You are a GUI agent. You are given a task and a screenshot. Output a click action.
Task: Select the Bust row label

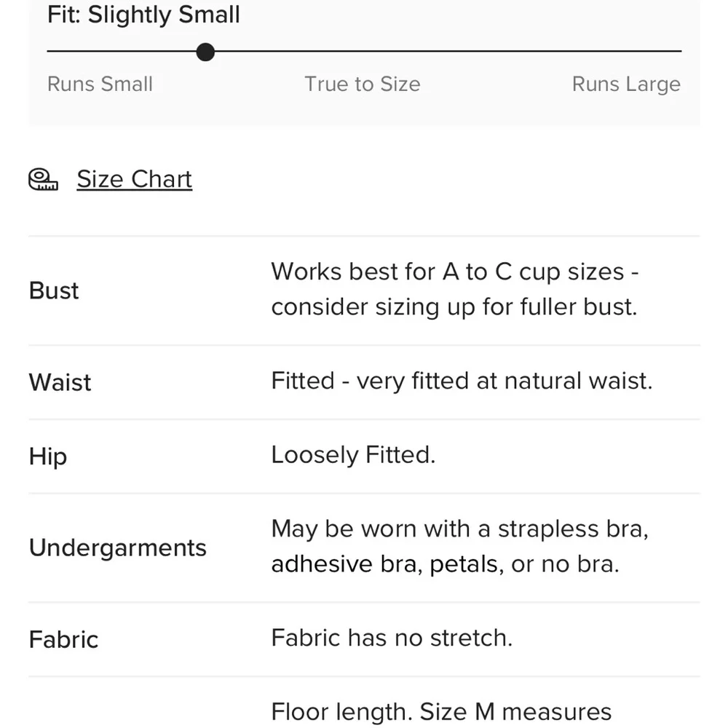point(54,290)
